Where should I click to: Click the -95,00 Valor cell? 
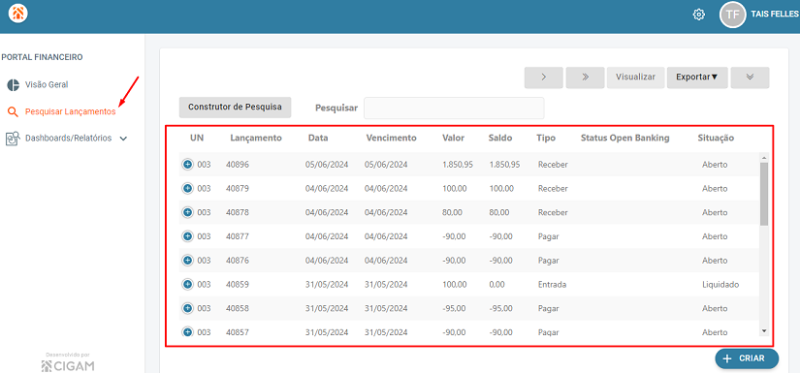[454, 309]
